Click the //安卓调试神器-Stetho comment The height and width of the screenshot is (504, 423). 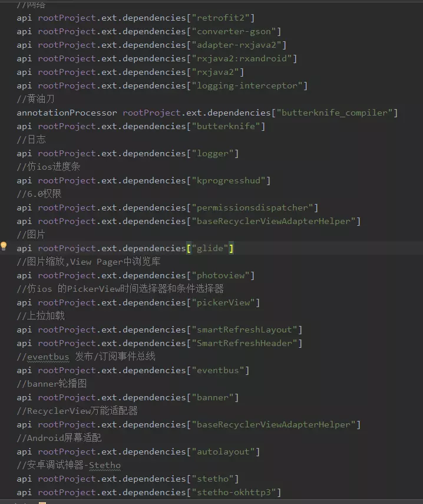[69, 466]
